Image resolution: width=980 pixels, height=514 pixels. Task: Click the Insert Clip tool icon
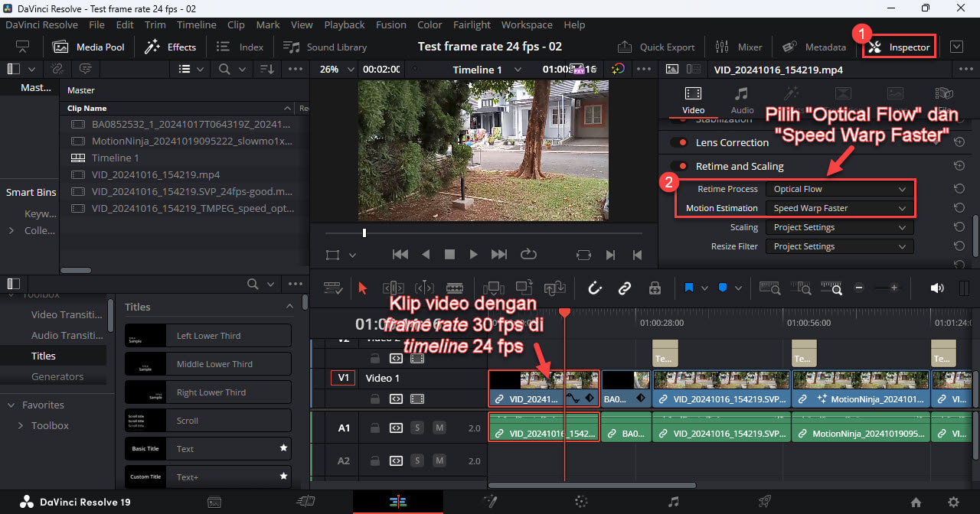tap(493, 288)
